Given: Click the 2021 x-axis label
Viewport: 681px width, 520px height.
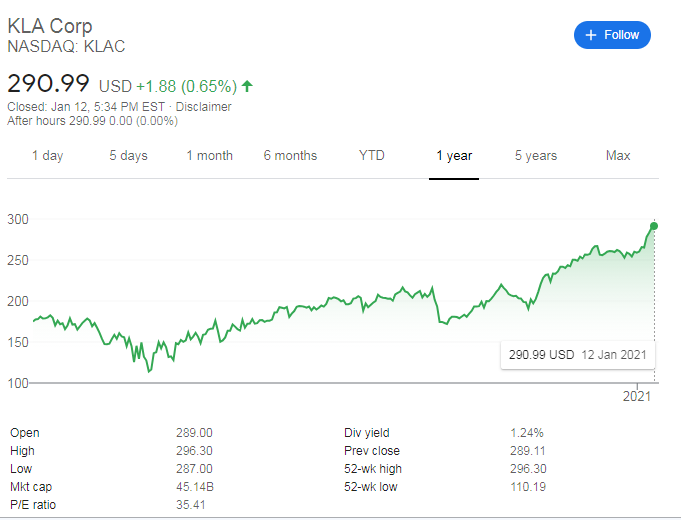Looking at the screenshot, I should pos(637,396).
